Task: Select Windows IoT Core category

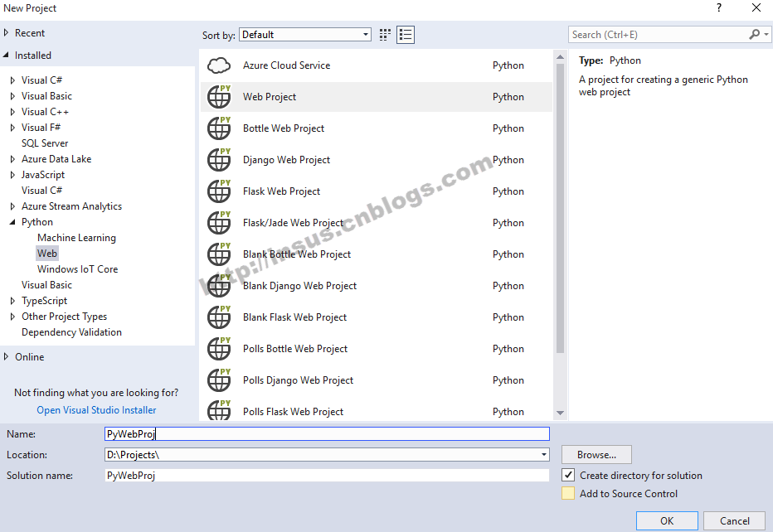Action: 77,269
